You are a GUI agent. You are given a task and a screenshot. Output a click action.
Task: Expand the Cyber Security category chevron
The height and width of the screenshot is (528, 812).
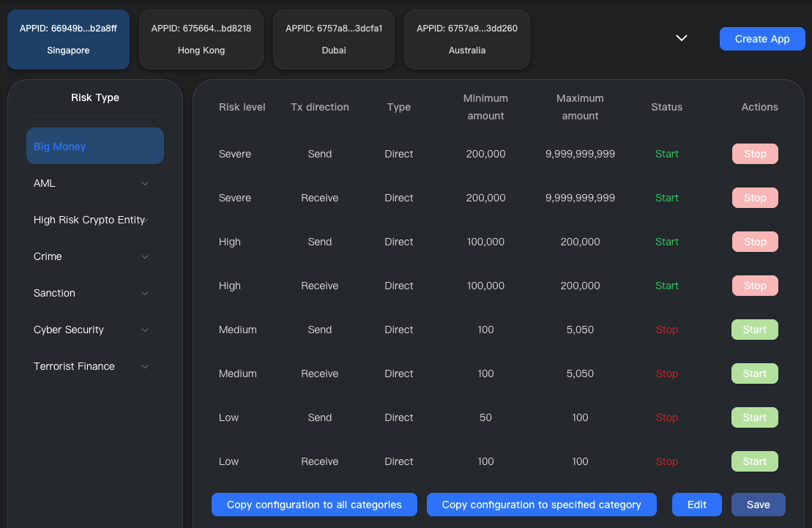(144, 330)
